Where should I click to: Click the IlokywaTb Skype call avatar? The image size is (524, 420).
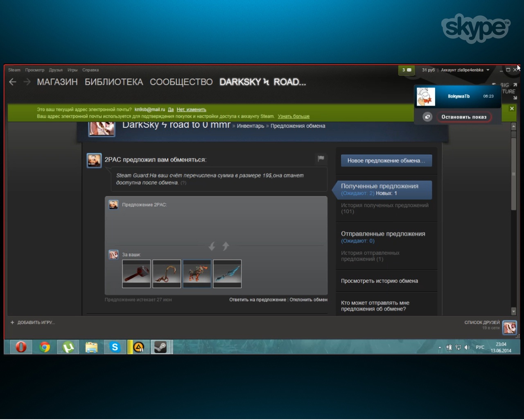point(426,97)
